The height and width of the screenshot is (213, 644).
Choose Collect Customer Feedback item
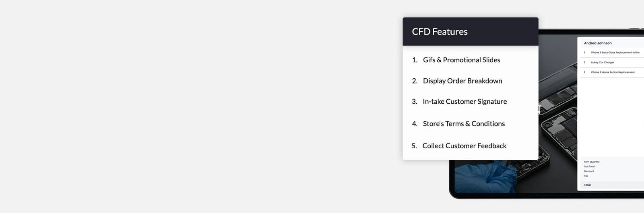(464, 146)
